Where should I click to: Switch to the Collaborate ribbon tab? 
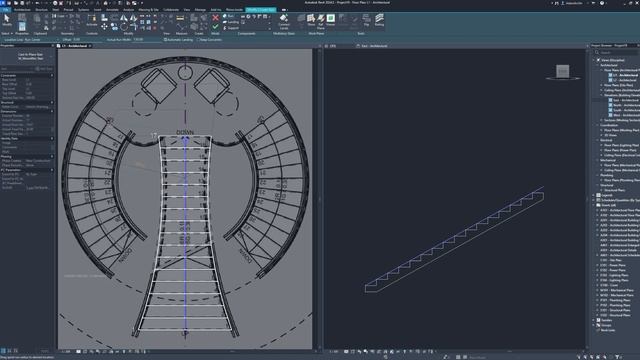tap(171, 9)
